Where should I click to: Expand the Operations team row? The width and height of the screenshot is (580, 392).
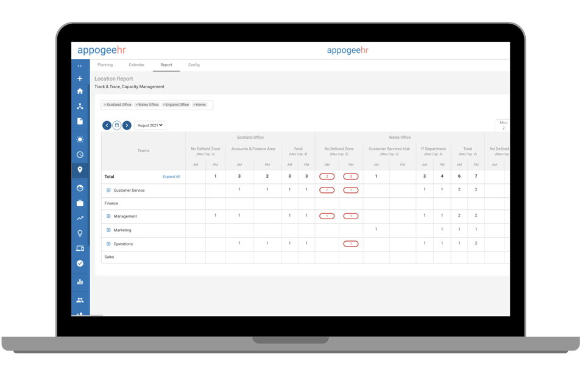(x=108, y=244)
